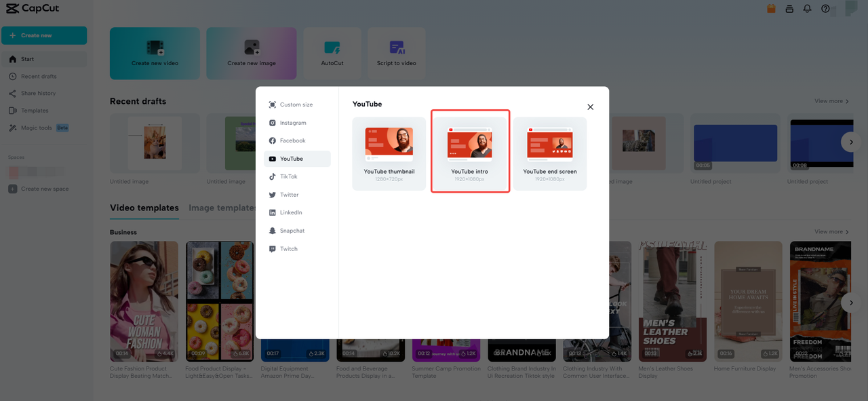Open the Script to video card
The image size is (868, 401).
click(397, 54)
